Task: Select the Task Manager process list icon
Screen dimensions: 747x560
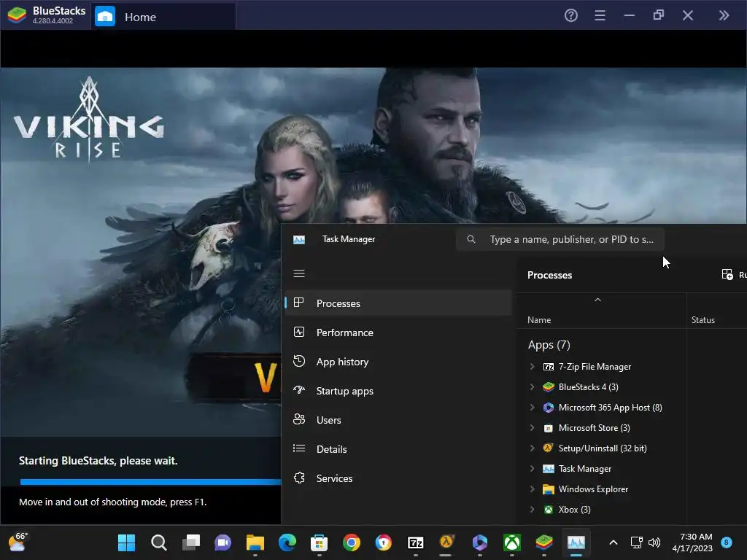Action: [549, 469]
